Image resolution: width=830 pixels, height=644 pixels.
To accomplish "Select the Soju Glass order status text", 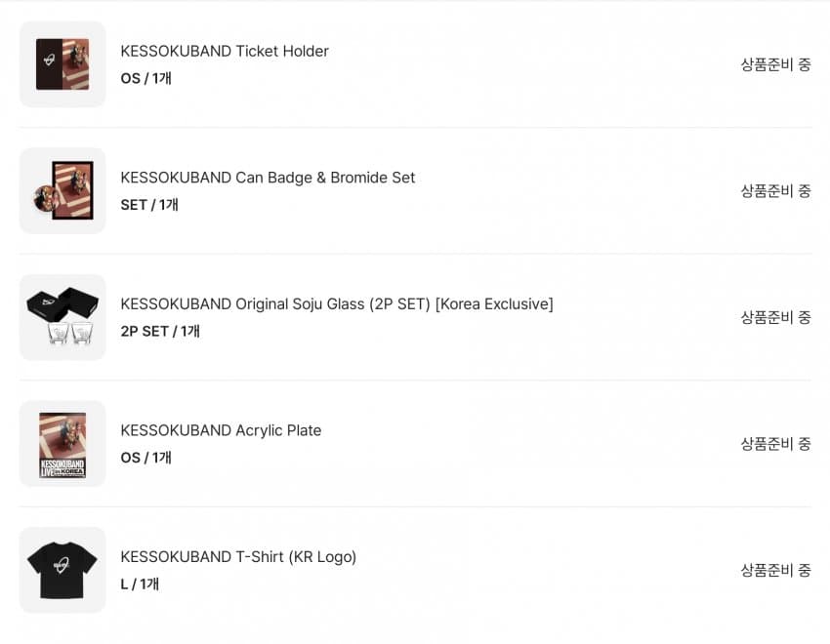I will click(775, 317).
